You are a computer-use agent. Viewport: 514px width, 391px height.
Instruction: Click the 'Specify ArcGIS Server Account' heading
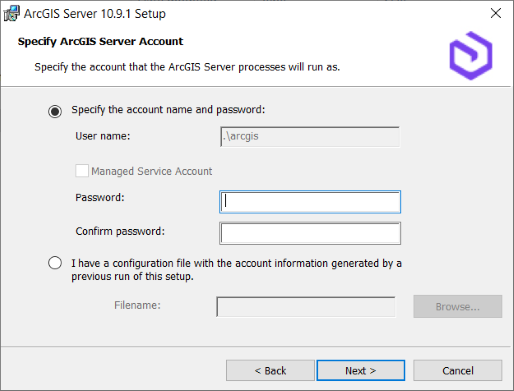(100, 42)
